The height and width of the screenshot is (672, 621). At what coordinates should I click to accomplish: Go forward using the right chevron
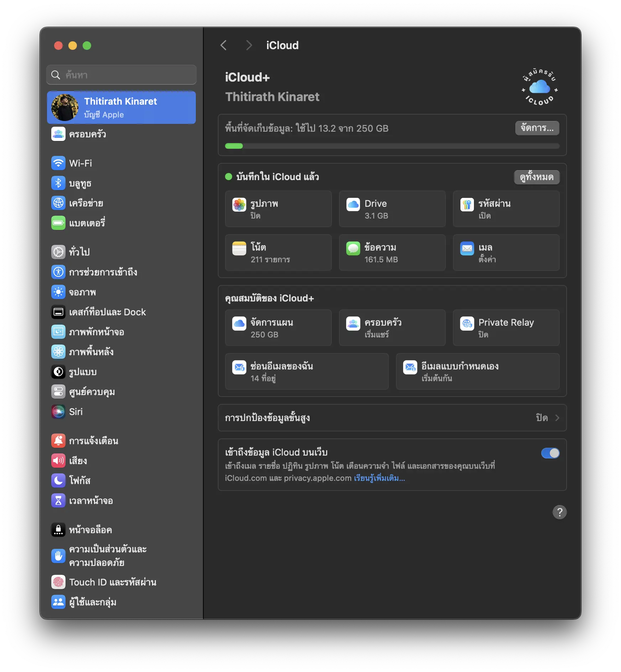[x=249, y=46]
